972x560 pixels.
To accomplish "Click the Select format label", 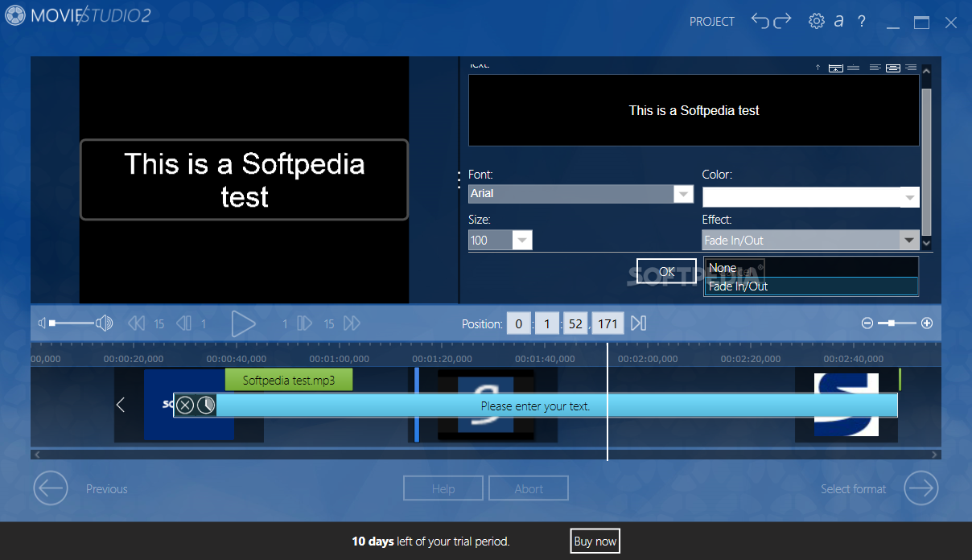I will (x=853, y=489).
